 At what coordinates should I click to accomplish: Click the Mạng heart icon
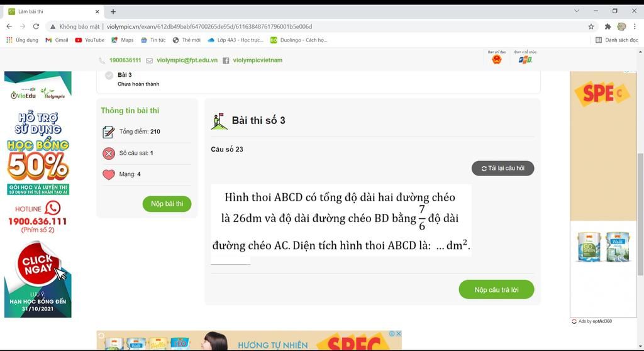(x=108, y=174)
